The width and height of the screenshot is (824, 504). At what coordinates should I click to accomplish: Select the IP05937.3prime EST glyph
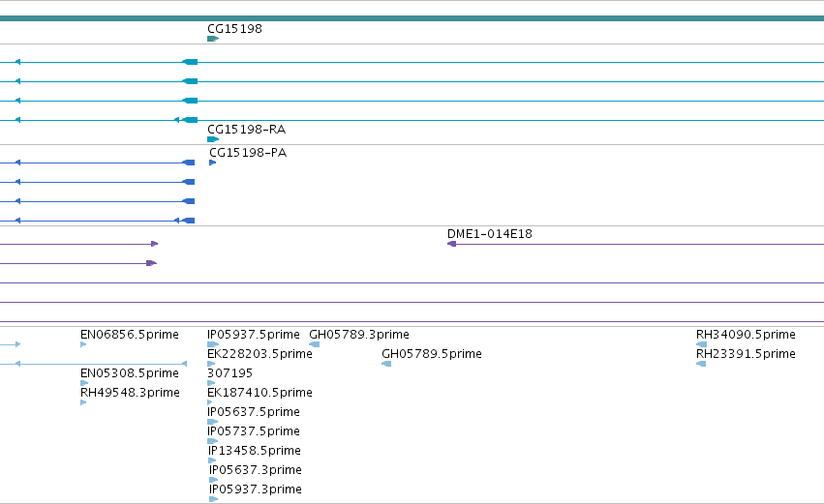click(213, 499)
